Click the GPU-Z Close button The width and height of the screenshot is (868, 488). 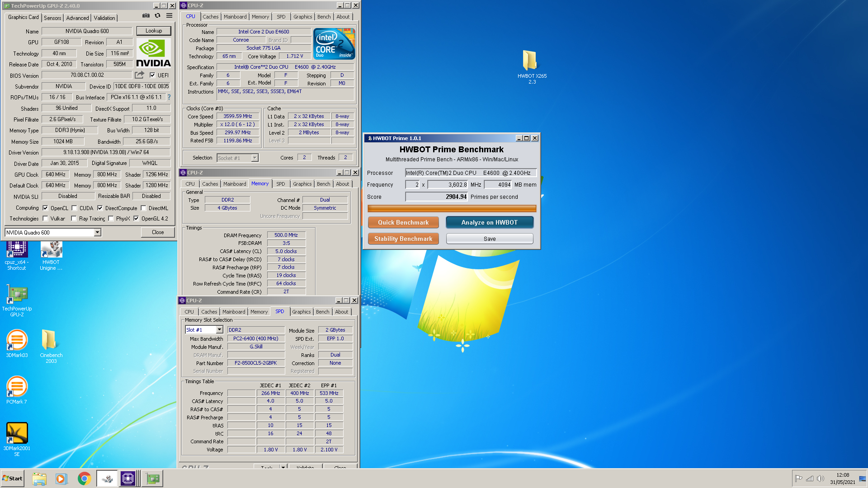click(158, 232)
